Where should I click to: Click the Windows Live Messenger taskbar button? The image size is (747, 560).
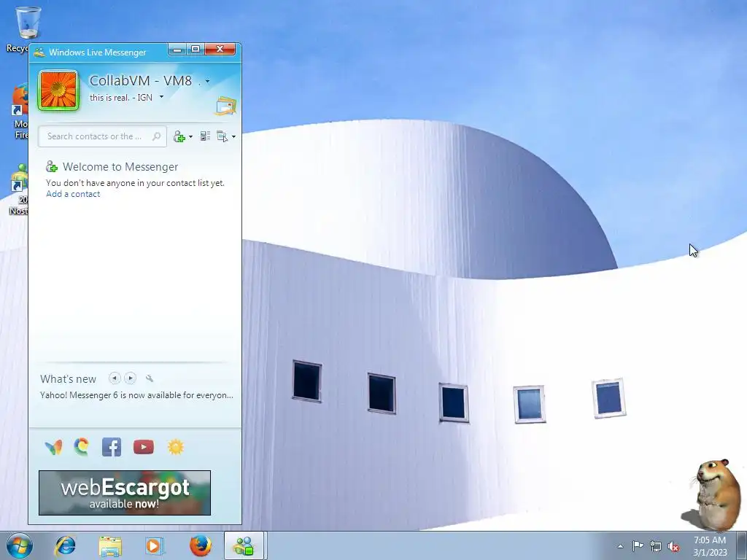pyautogui.click(x=244, y=545)
